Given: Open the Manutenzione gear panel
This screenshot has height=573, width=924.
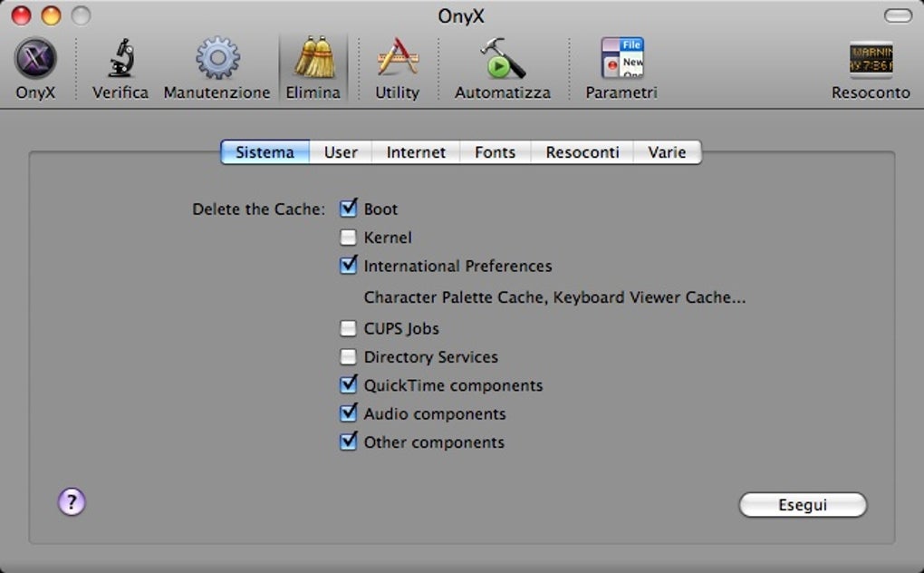Looking at the screenshot, I should coord(217,60).
